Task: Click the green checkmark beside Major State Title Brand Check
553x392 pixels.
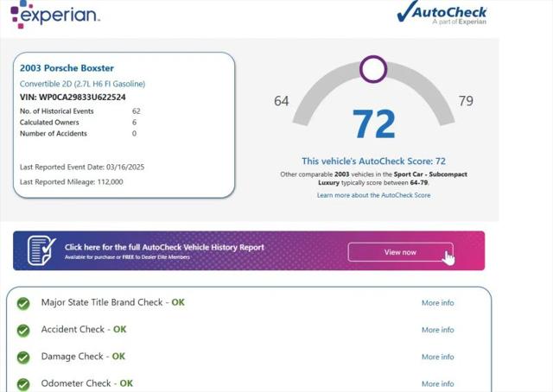Action: pyautogui.click(x=23, y=303)
